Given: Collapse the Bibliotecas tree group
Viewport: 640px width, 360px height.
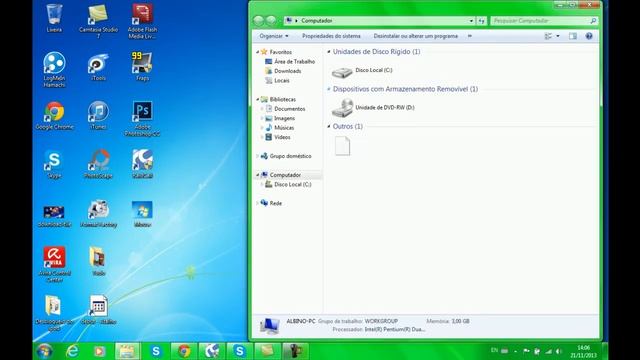Looking at the screenshot, I should coord(258,99).
